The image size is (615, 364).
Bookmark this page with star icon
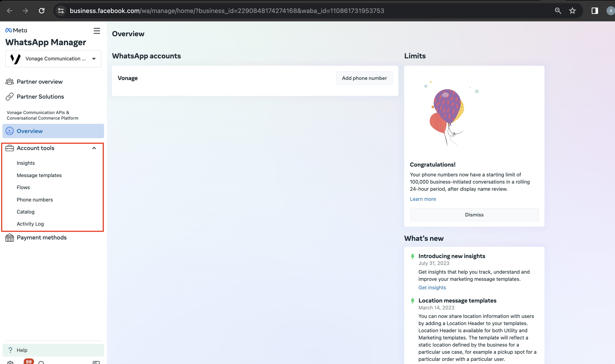click(x=572, y=11)
